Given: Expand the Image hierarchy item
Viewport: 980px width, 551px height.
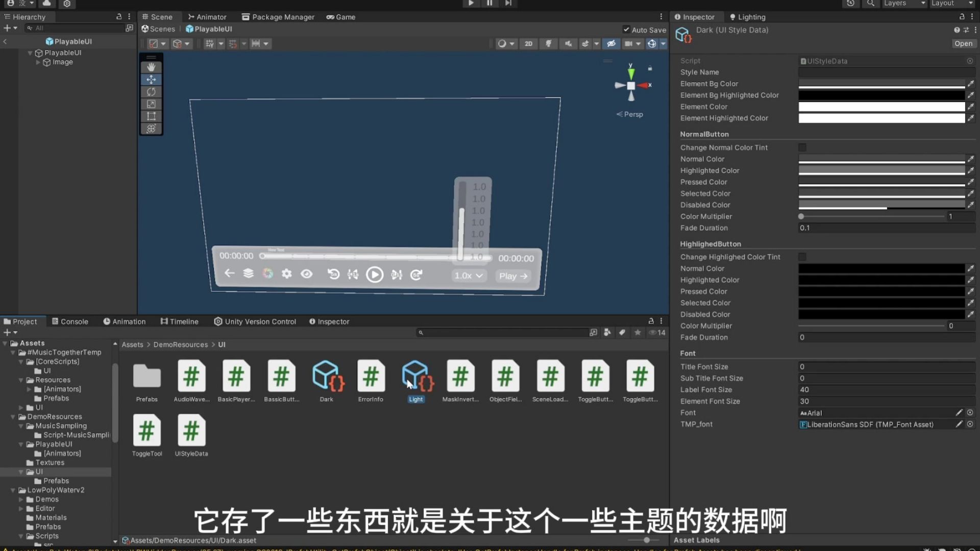Looking at the screenshot, I should 38,62.
